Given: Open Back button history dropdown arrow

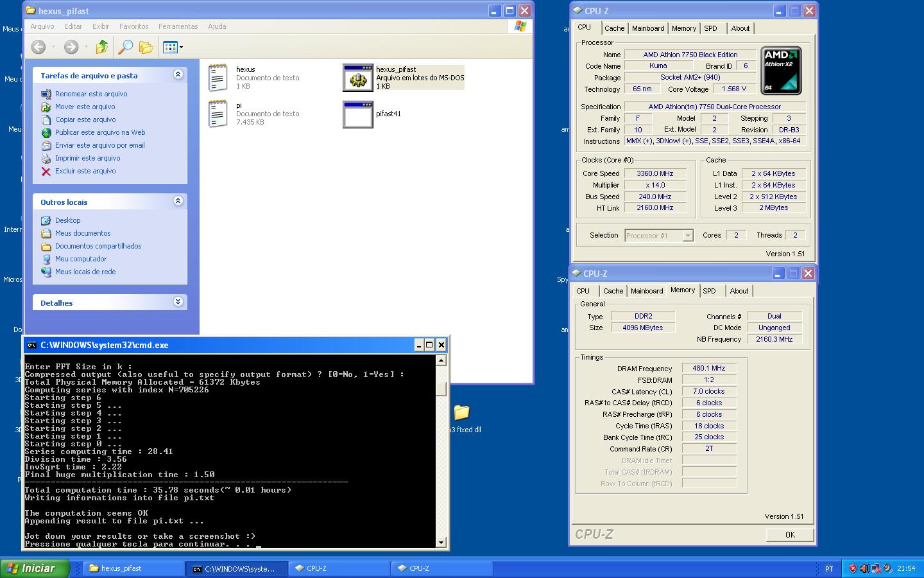Looking at the screenshot, I should coord(53,47).
